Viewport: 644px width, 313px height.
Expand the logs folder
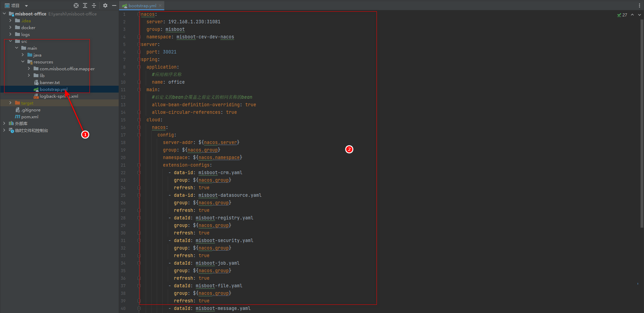(x=10, y=34)
